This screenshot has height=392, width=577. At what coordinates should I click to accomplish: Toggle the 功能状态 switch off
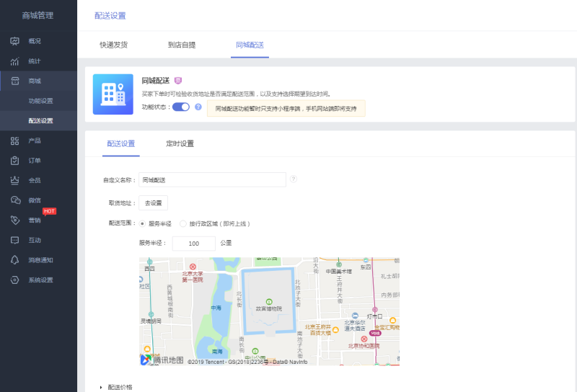point(180,107)
